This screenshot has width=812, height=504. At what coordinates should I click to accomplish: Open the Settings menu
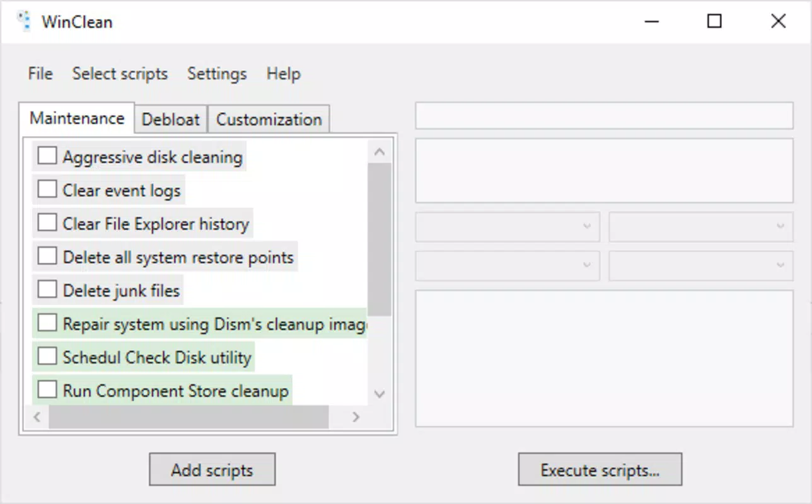[217, 74]
